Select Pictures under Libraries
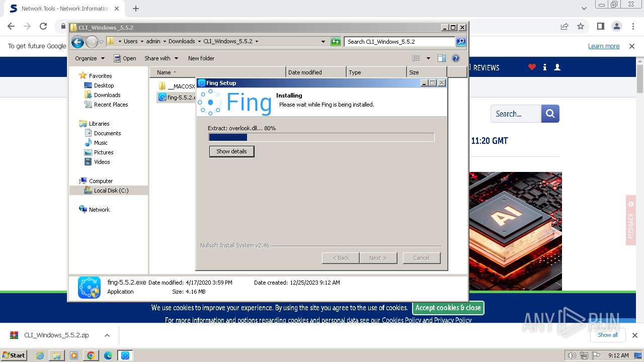 click(104, 152)
